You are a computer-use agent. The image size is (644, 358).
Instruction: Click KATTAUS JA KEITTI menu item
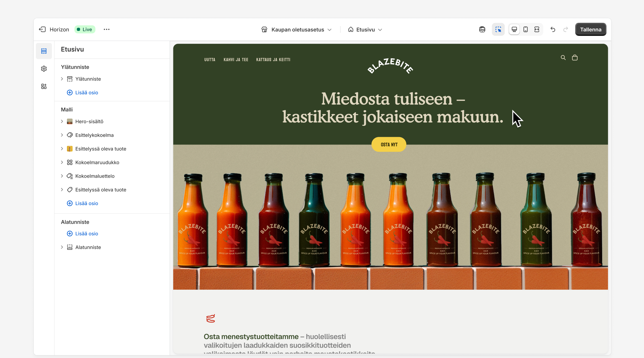coord(273,60)
